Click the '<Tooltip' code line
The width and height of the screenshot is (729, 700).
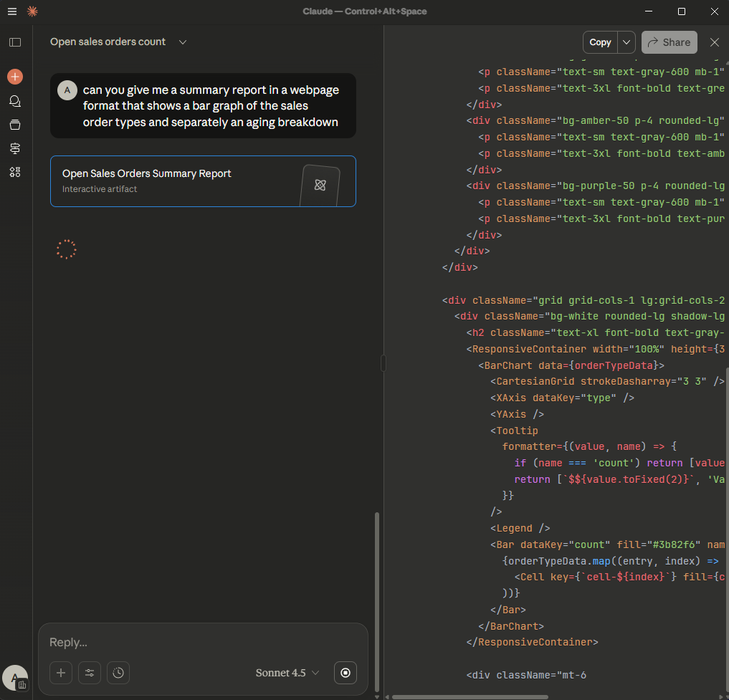[514, 431]
